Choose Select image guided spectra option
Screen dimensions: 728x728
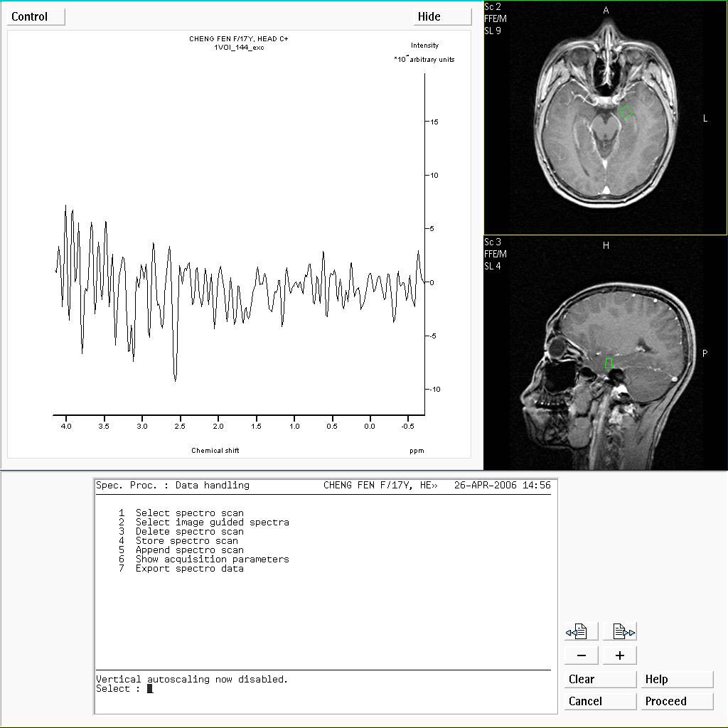click(x=212, y=522)
